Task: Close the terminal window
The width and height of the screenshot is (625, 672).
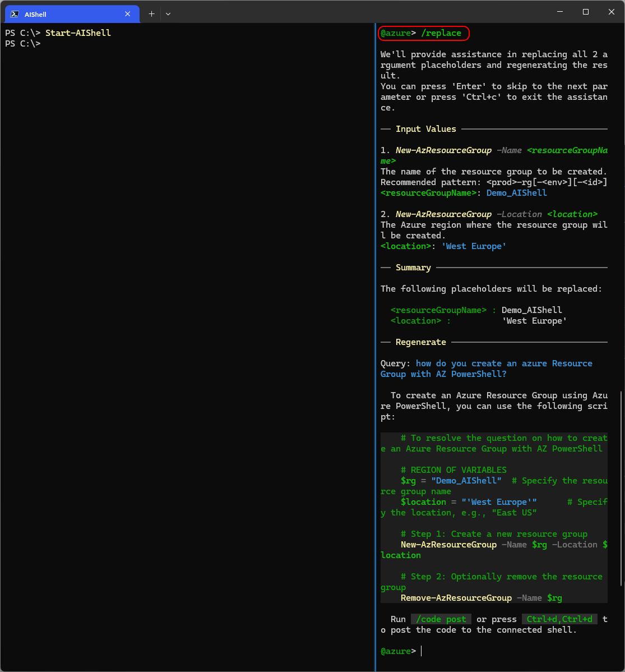Action: [x=612, y=12]
